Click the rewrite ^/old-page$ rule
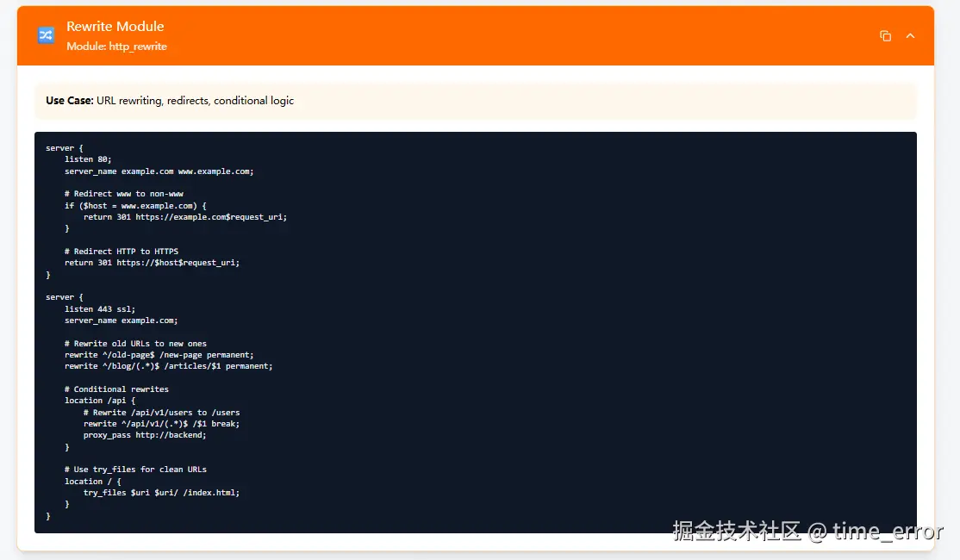960x560 pixels. coord(159,354)
